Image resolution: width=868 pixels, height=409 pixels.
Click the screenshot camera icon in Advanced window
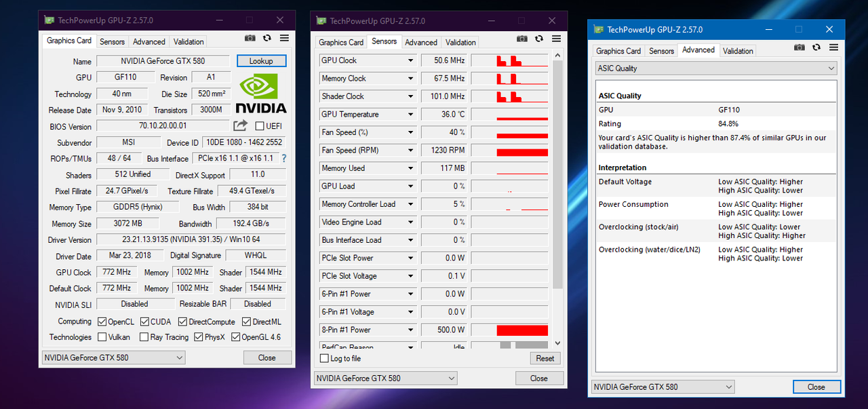click(800, 47)
